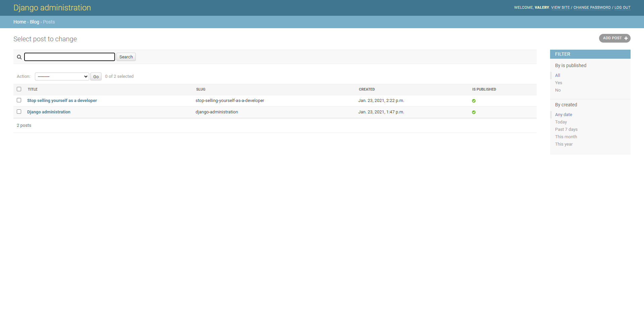Sort by Created column header
Screen dimensions: 644x311
367,89
